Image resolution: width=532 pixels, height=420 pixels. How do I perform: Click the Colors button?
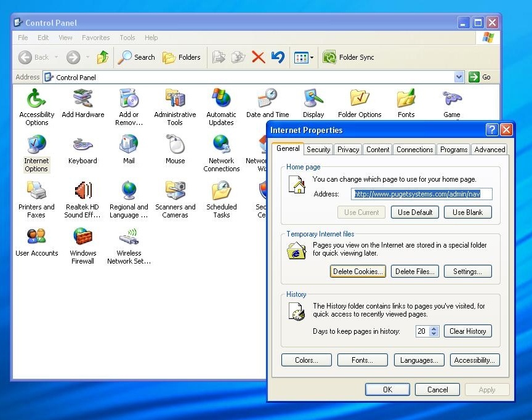click(306, 360)
